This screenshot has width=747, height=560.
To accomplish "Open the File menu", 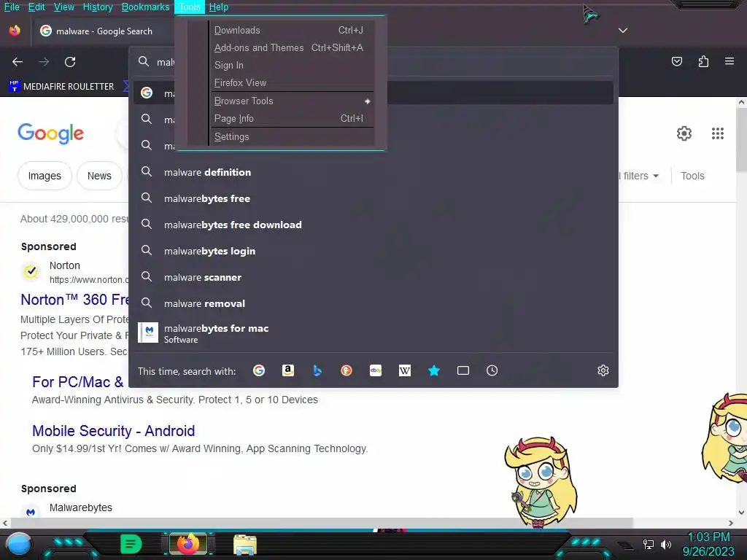I will point(12,7).
